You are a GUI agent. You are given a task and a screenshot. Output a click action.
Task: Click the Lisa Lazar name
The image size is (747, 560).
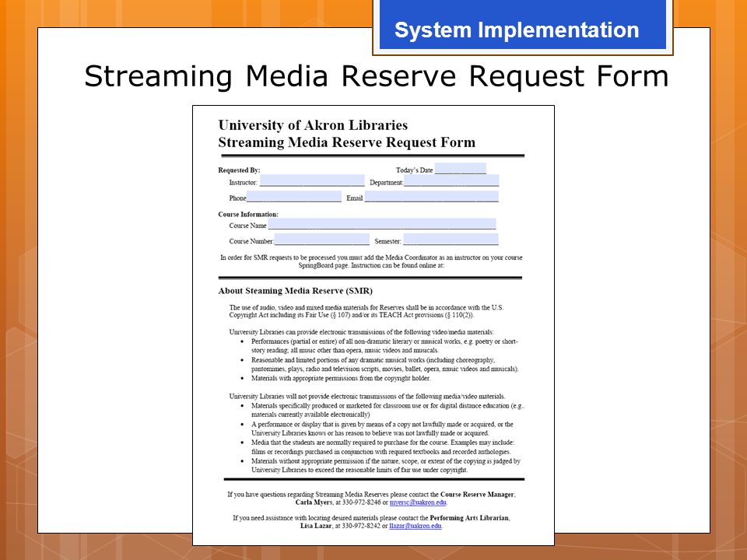315,526
